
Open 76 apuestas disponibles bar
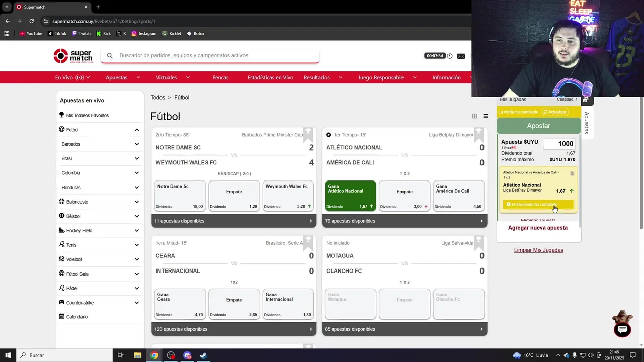click(x=405, y=221)
